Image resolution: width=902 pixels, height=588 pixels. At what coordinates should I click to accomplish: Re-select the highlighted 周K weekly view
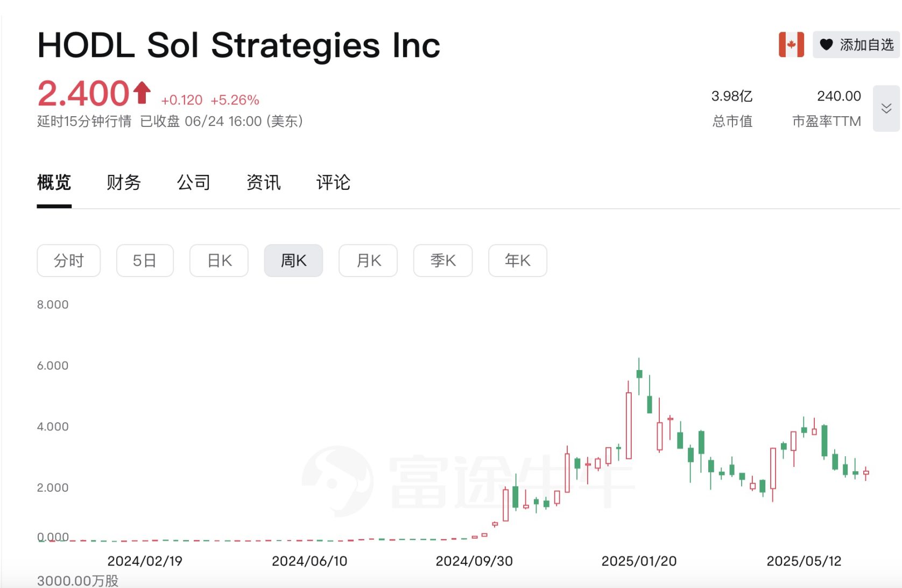(x=293, y=260)
